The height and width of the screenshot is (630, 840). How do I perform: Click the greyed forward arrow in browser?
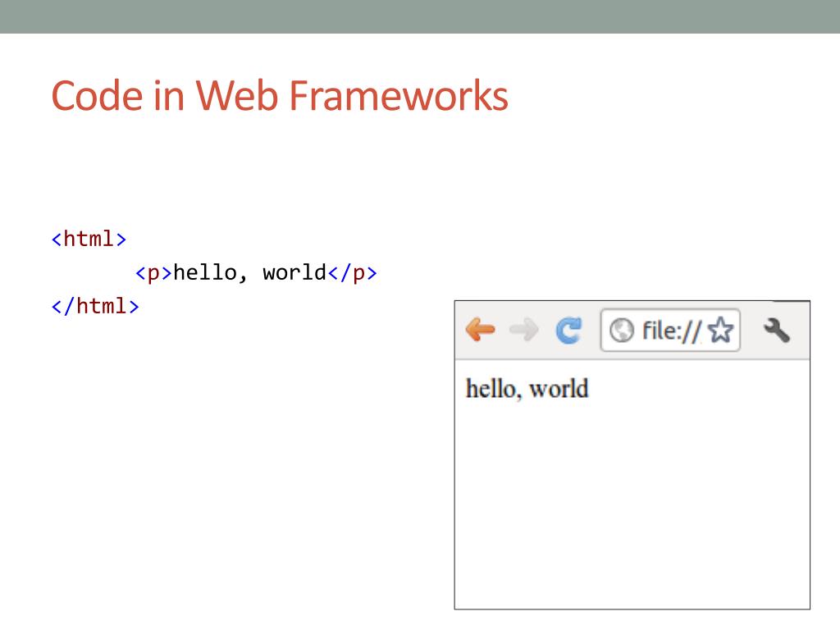pyautogui.click(x=524, y=329)
